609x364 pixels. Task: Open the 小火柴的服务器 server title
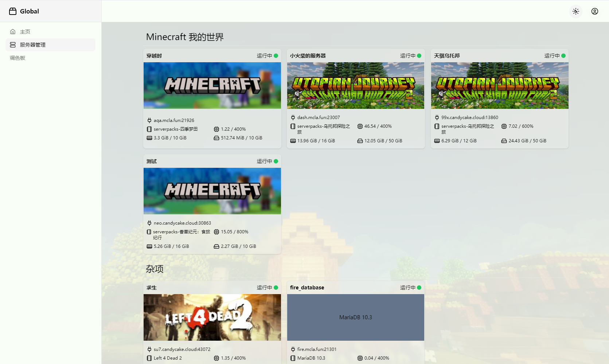coord(308,56)
